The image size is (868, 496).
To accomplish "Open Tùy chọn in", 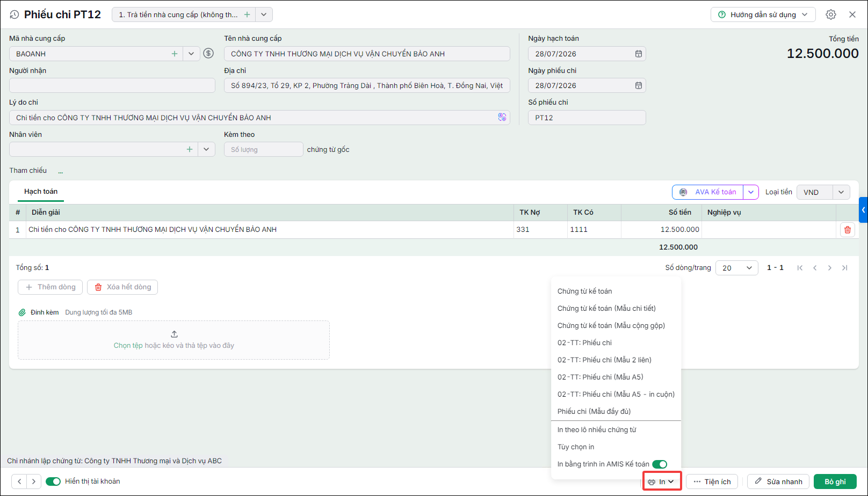I will click(576, 447).
